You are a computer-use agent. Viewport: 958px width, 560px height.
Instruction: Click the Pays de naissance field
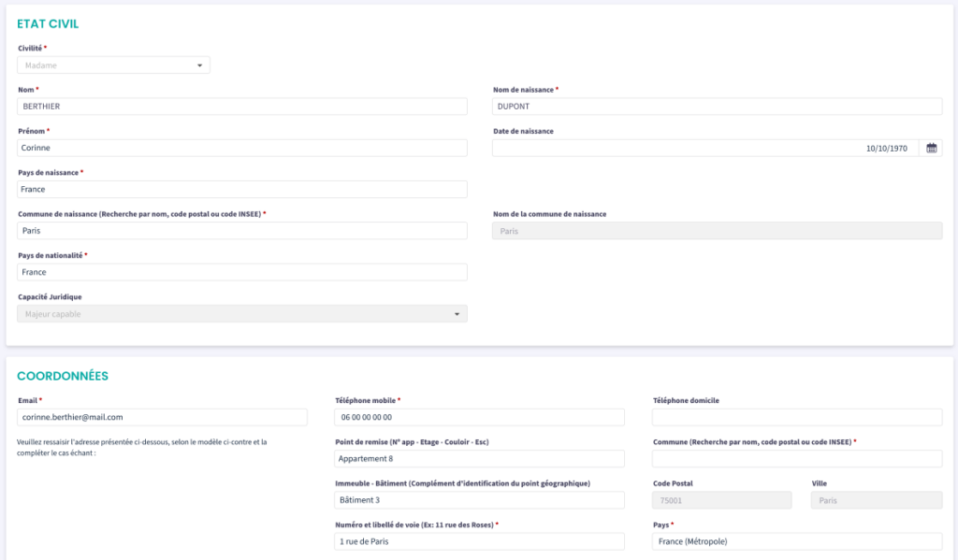242,190
